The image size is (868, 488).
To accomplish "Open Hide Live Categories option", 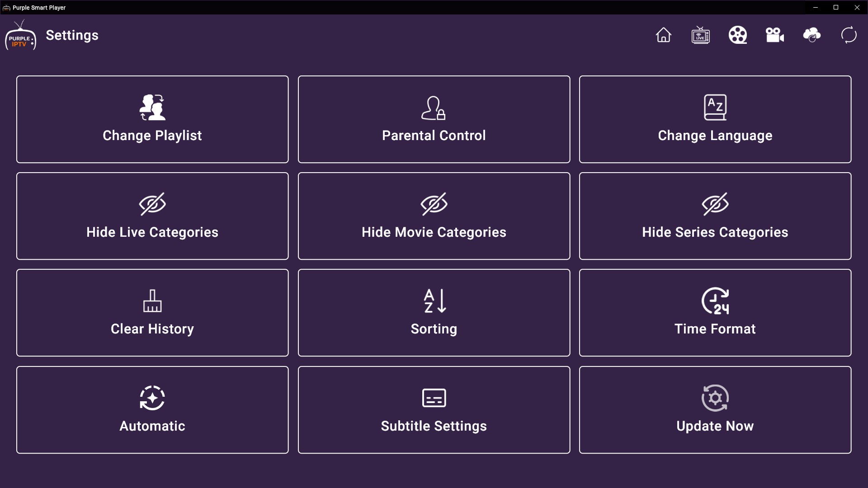I will click(x=152, y=216).
